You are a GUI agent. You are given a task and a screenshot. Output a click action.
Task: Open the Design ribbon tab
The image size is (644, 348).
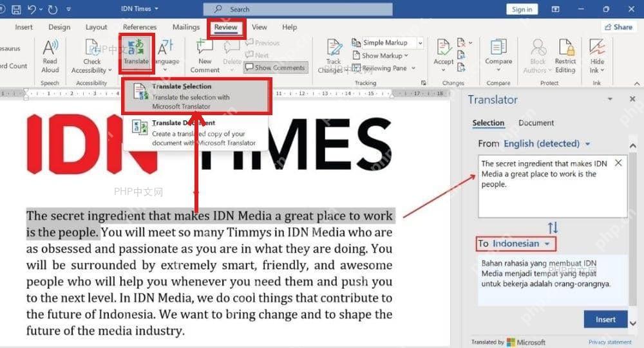pos(59,27)
